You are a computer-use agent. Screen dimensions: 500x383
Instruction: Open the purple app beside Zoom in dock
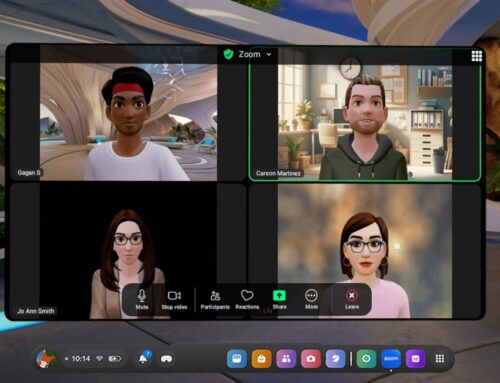(x=416, y=359)
